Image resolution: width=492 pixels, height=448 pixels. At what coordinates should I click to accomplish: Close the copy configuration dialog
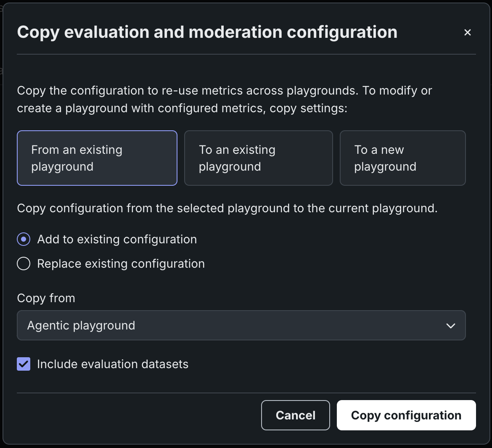click(x=467, y=32)
